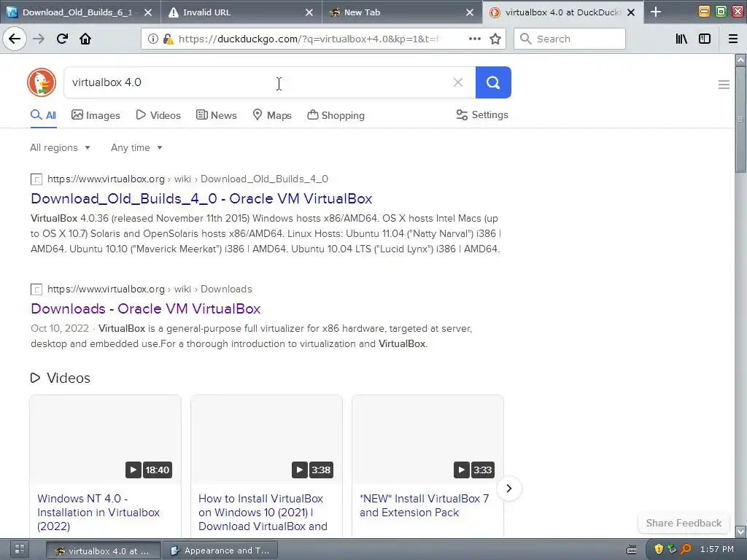This screenshot has width=747, height=560.
Task: Toggle the browser sidebar view
Action: pos(705,39)
